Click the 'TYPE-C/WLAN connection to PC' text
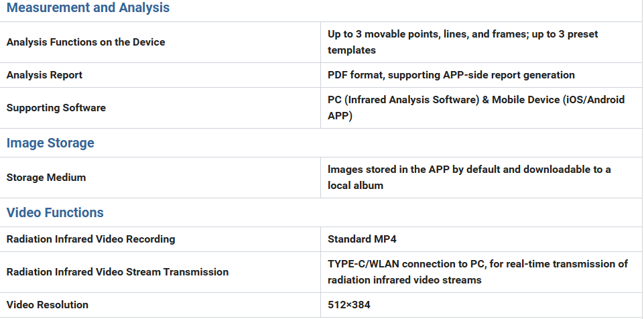644x319 pixels. point(406,264)
